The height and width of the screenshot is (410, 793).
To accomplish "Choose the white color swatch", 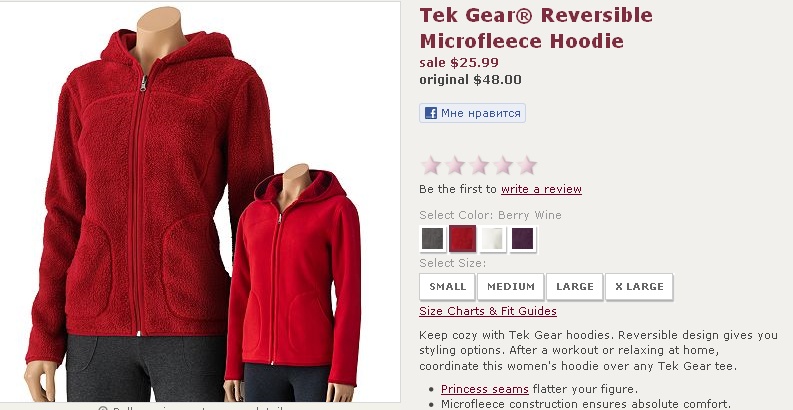I will pos(493,239).
